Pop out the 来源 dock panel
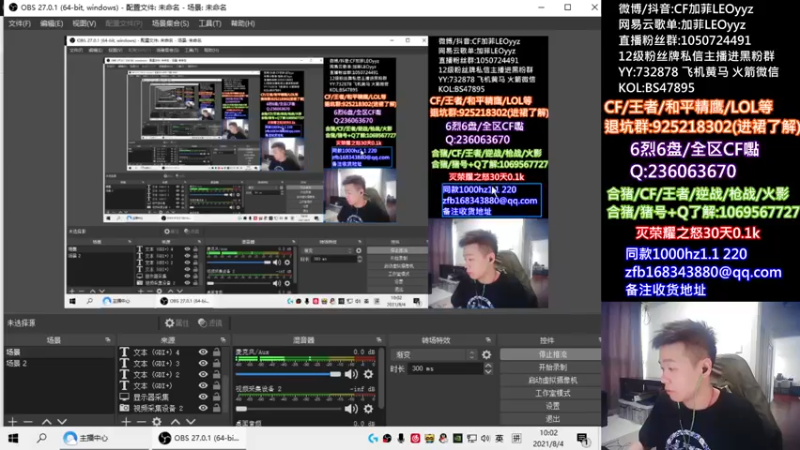The width and height of the screenshot is (800, 450). (x=223, y=340)
